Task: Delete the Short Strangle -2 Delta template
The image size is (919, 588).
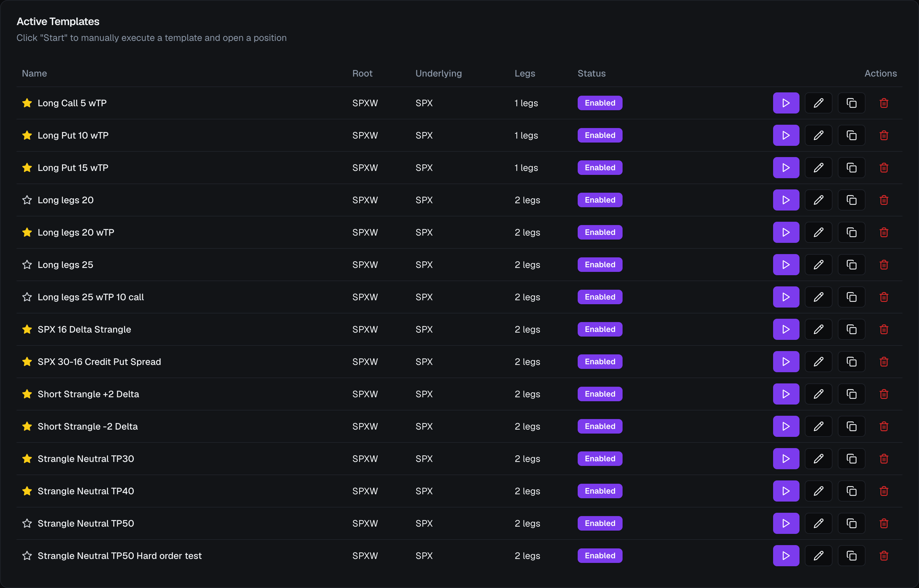Action: [x=883, y=426]
